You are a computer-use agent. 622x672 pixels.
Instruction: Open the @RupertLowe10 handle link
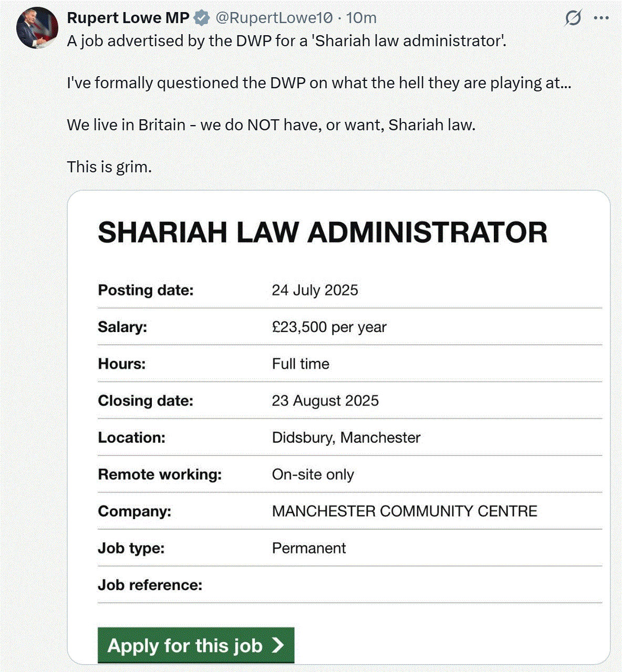click(274, 18)
